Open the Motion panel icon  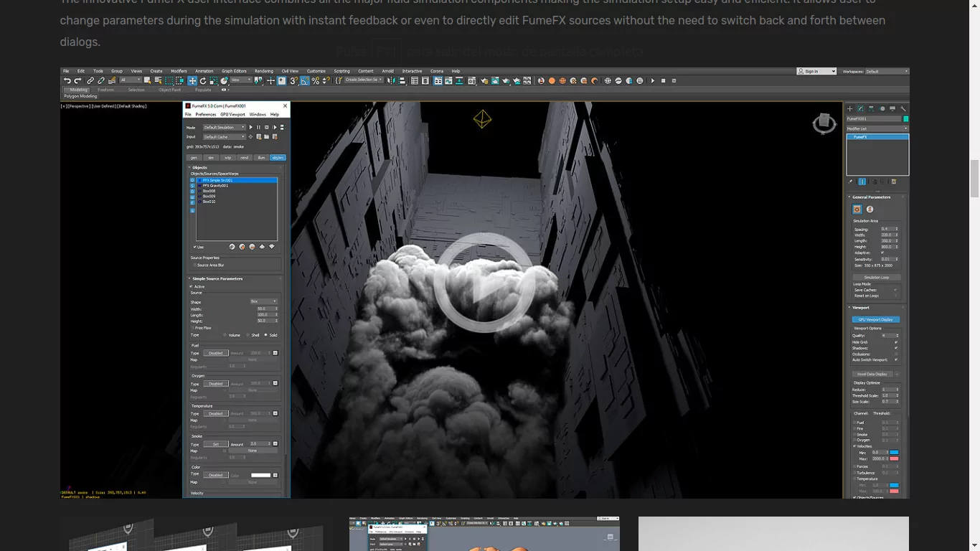pos(882,108)
